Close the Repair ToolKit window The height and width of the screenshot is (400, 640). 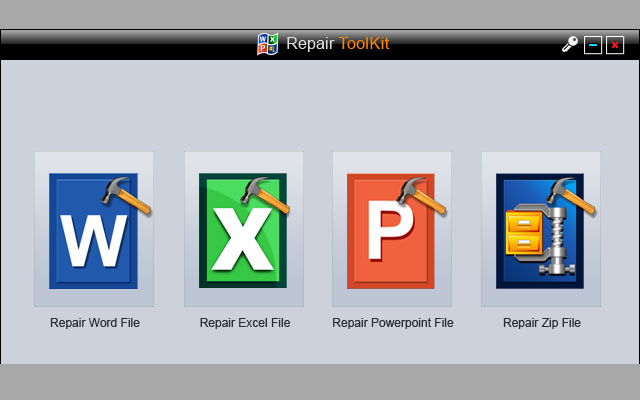coord(615,44)
